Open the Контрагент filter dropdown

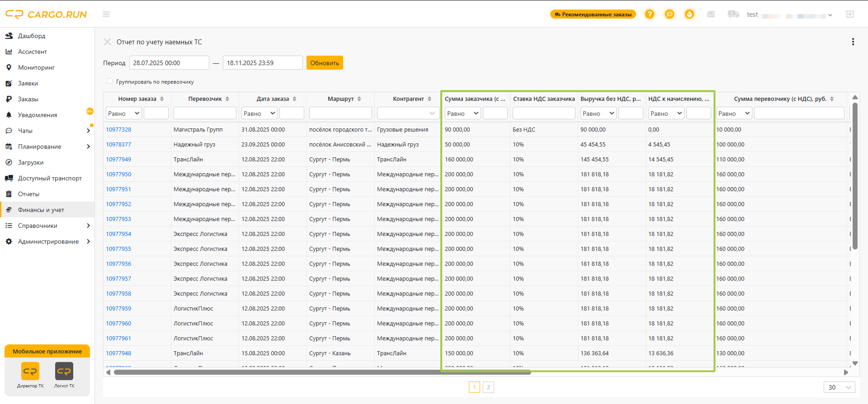click(407, 113)
